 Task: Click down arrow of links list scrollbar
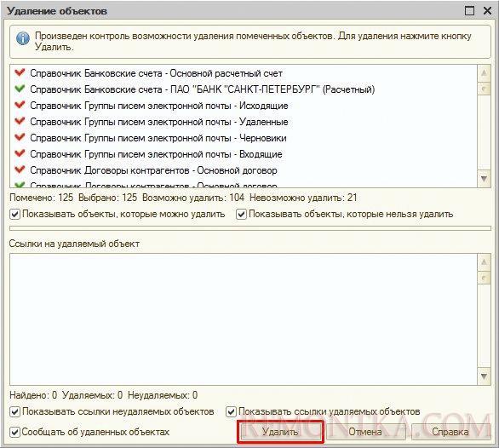point(484,376)
